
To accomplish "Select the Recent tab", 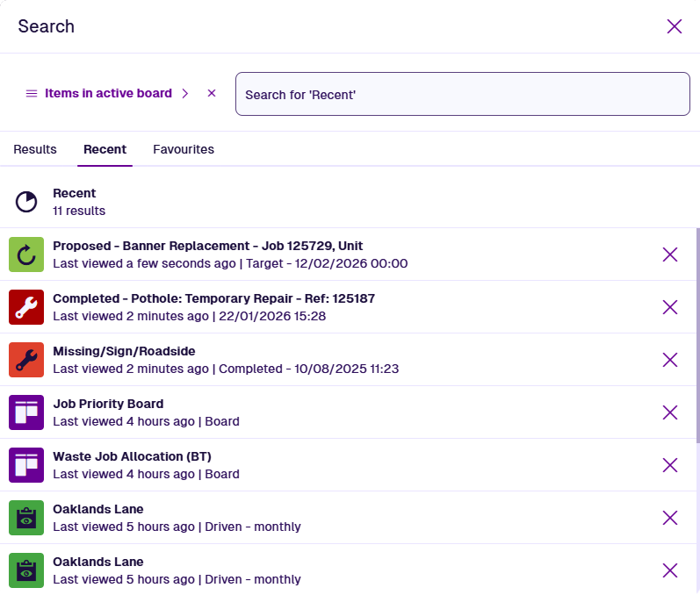I will coord(105,149).
